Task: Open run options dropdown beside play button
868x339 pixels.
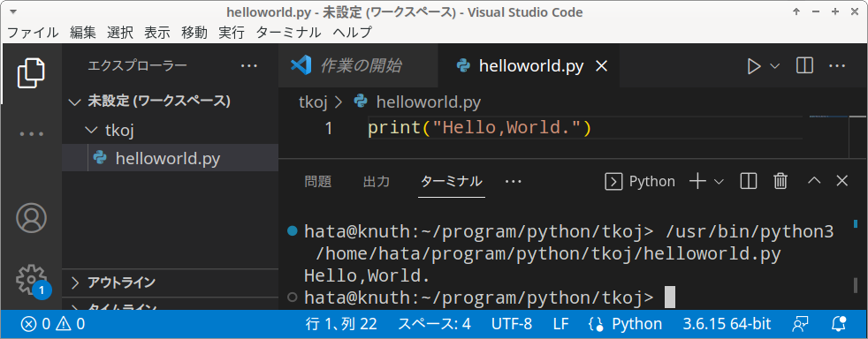Action: click(774, 66)
